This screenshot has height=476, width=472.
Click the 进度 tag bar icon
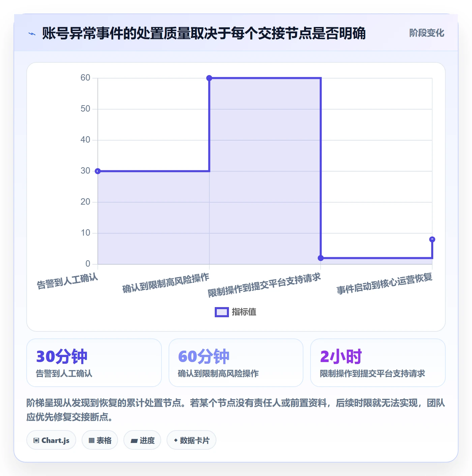(x=134, y=441)
